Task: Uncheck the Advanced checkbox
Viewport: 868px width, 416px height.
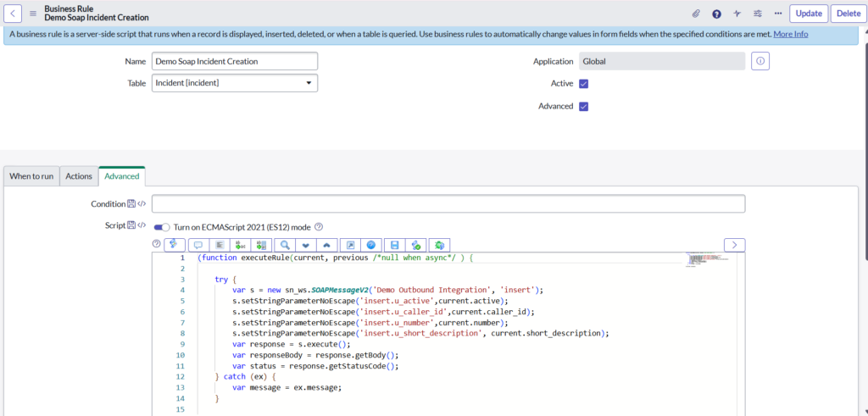Action: click(x=583, y=106)
